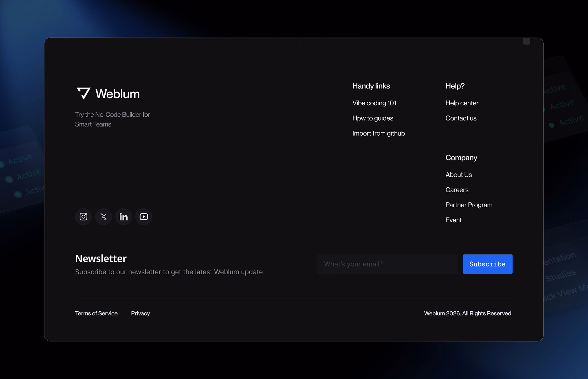Open the LinkedIn social icon
Image resolution: width=588 pixels, height=379 pixels.
click(123, 217)
